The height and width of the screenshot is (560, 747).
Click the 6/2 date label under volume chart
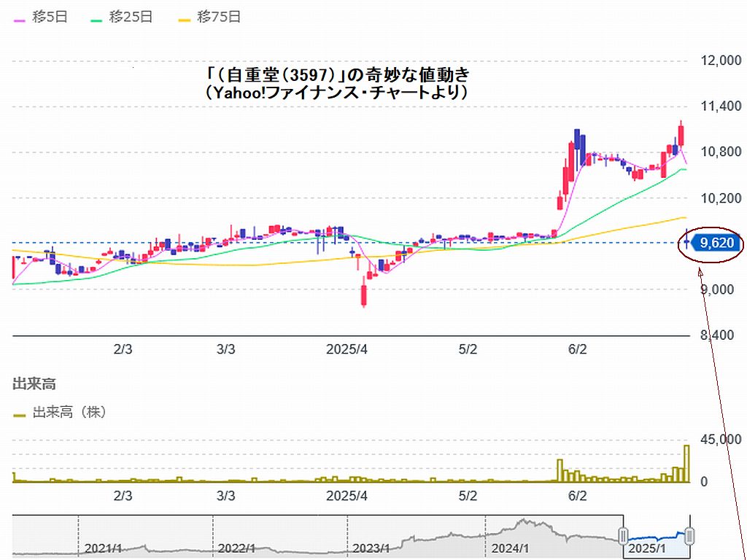coord(577,496)
